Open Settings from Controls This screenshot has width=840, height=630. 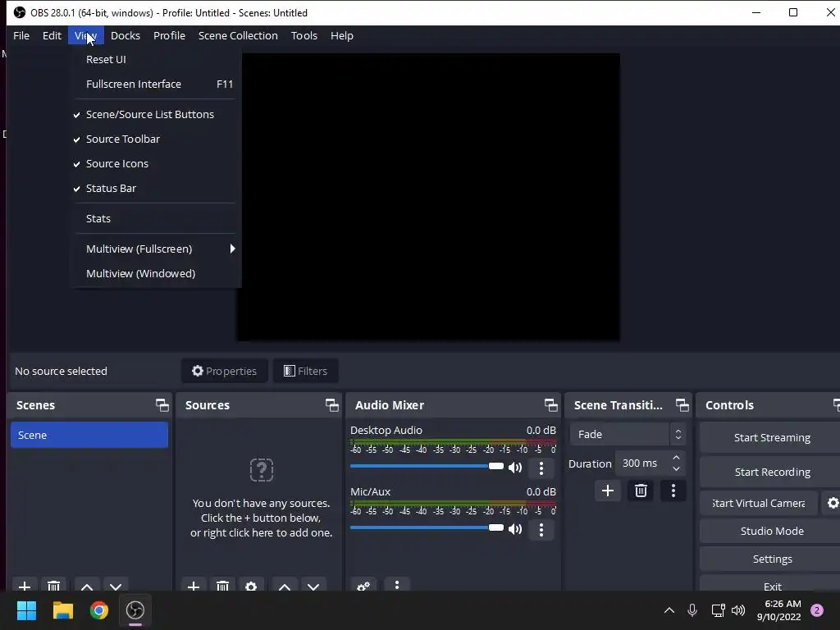pos(771,559)
